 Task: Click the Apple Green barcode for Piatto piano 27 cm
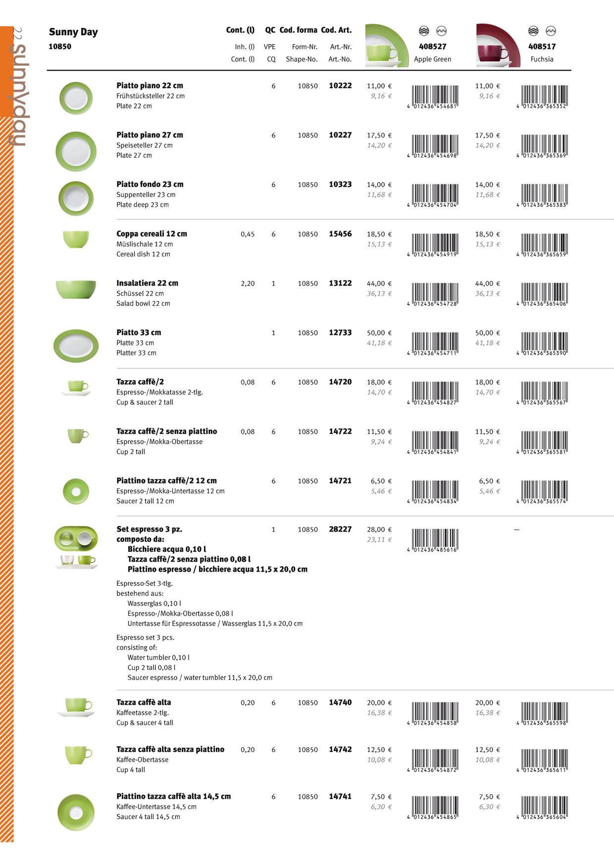click(x=434, y=146)
